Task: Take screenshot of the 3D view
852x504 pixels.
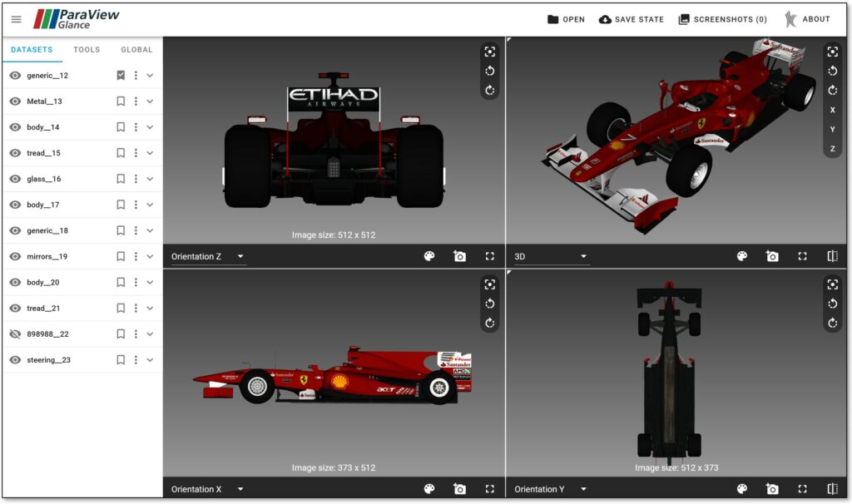Action: click(772, 256)
